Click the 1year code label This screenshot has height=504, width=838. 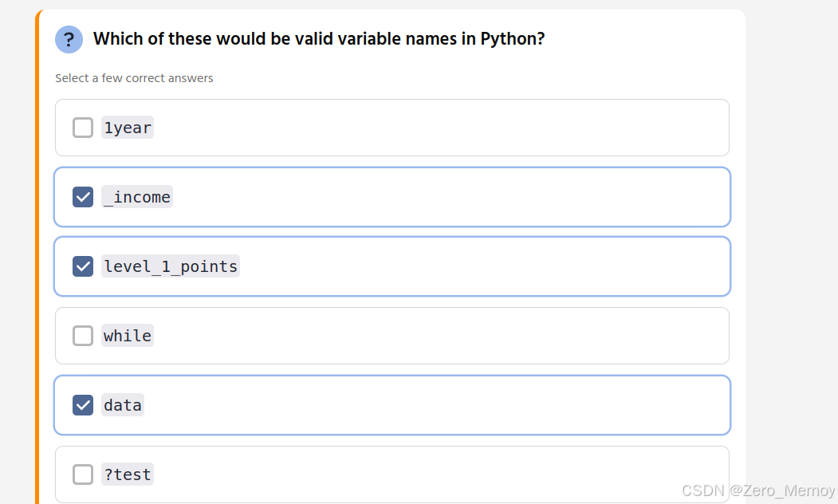coord(128,128)
